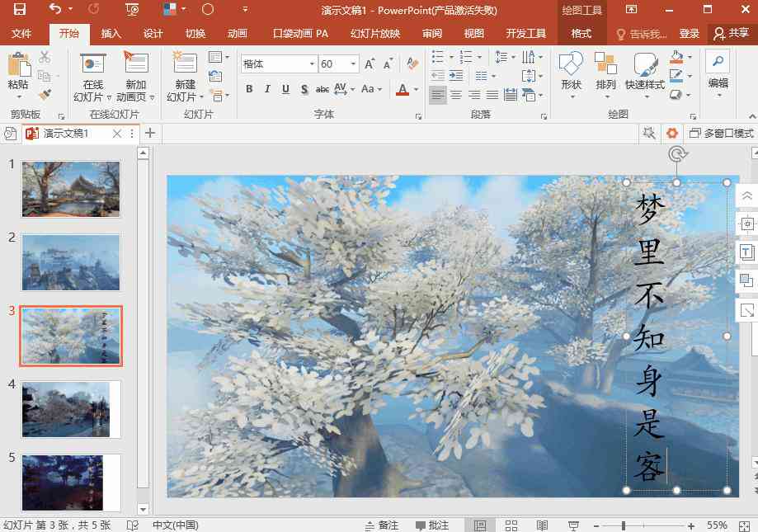
Task: Open 幻灯片放映 tab
Action: pyautogui.click(x=375, y=33)
